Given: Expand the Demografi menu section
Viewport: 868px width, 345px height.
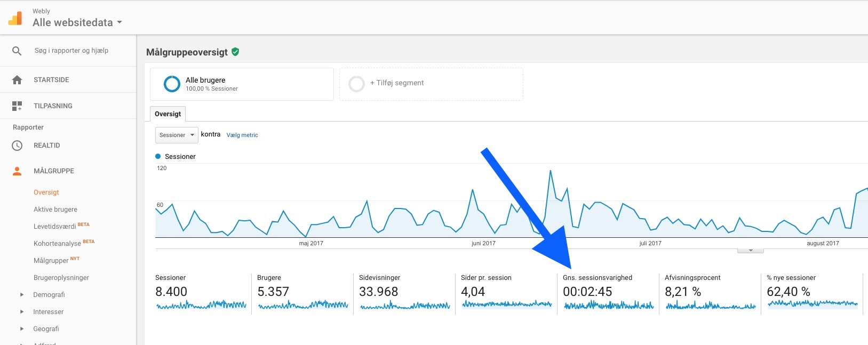Looking at the screenshot, I should (22, 295).
